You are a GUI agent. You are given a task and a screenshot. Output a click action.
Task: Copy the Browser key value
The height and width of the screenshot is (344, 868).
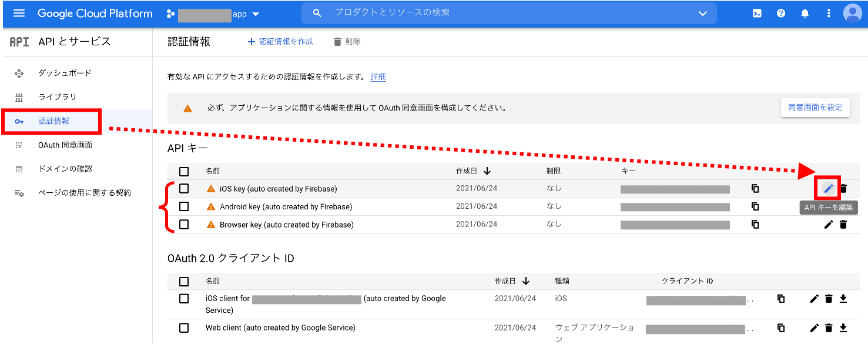pos(755,225)
